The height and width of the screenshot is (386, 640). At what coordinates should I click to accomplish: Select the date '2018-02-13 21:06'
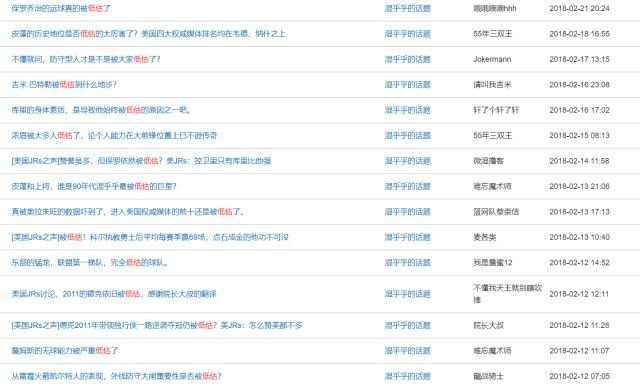580,186
